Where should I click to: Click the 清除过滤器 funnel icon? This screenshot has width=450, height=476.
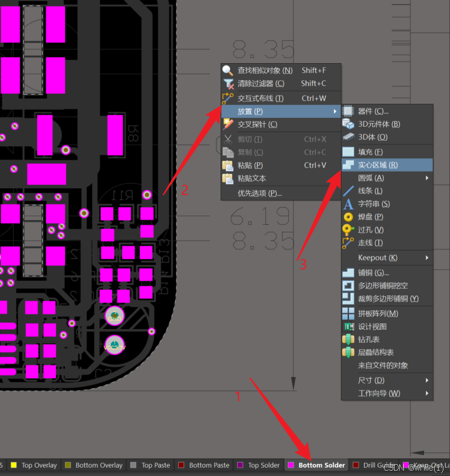(228, 84)
